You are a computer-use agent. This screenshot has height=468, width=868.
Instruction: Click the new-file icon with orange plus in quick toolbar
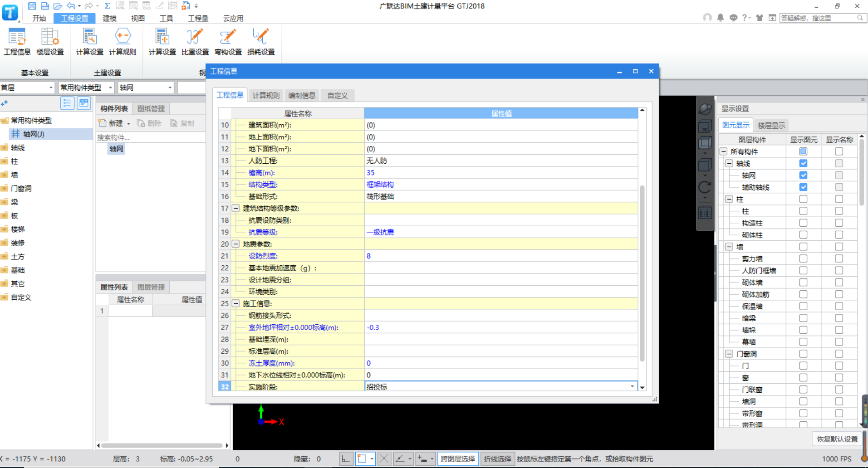point(186,6)
